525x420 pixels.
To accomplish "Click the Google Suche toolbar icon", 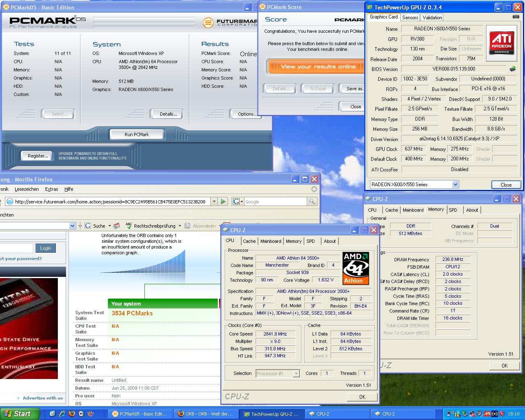I will pos(88,226).
